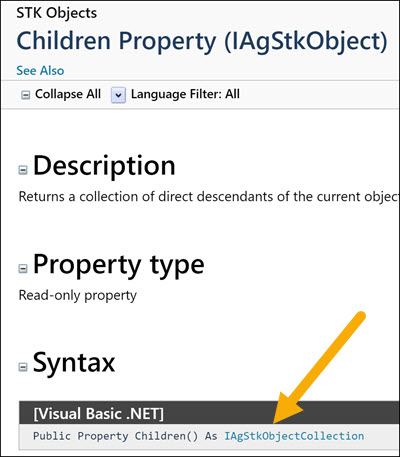Collapse the Syntax section toggle icon
Image resolution: width=400 pixels, height=457 pixels.
click(23, 367)
